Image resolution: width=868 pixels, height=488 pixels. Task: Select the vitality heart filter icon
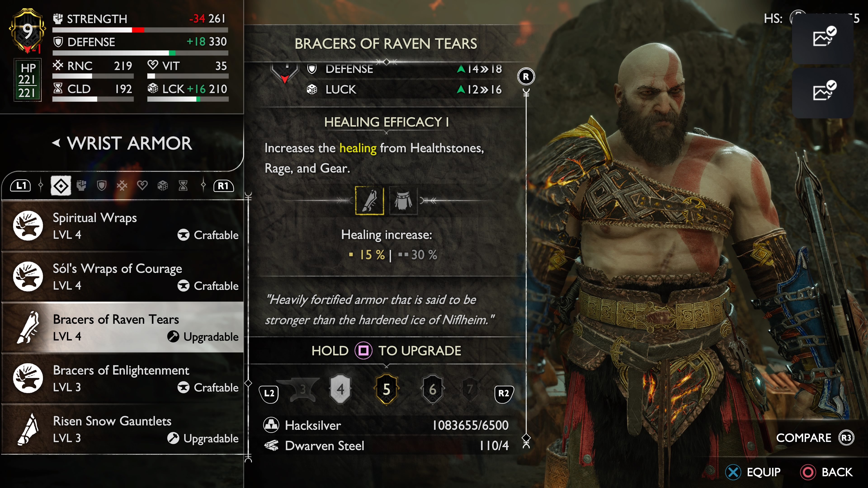point(142,185)
